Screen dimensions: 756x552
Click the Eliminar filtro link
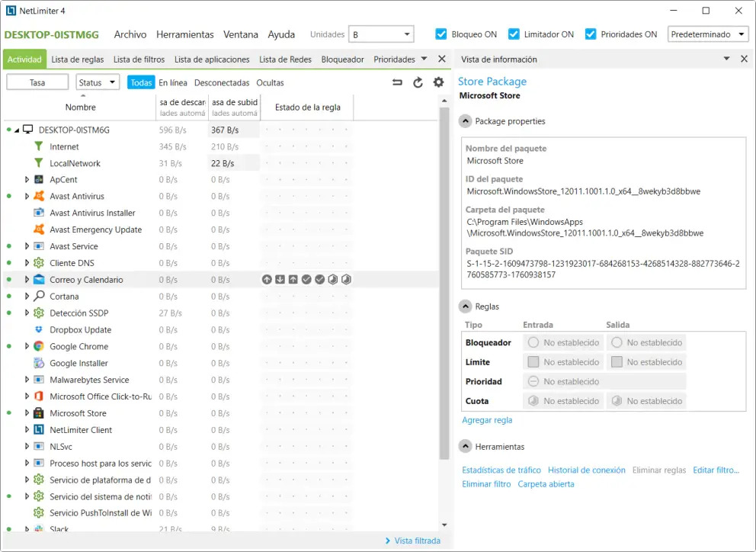pos(486,484)
